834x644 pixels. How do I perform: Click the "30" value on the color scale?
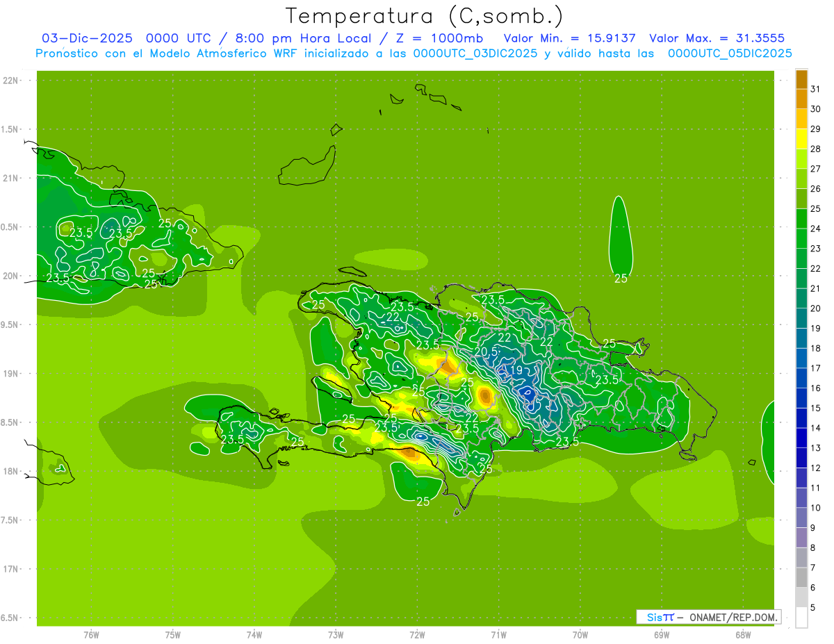(816, 109)
